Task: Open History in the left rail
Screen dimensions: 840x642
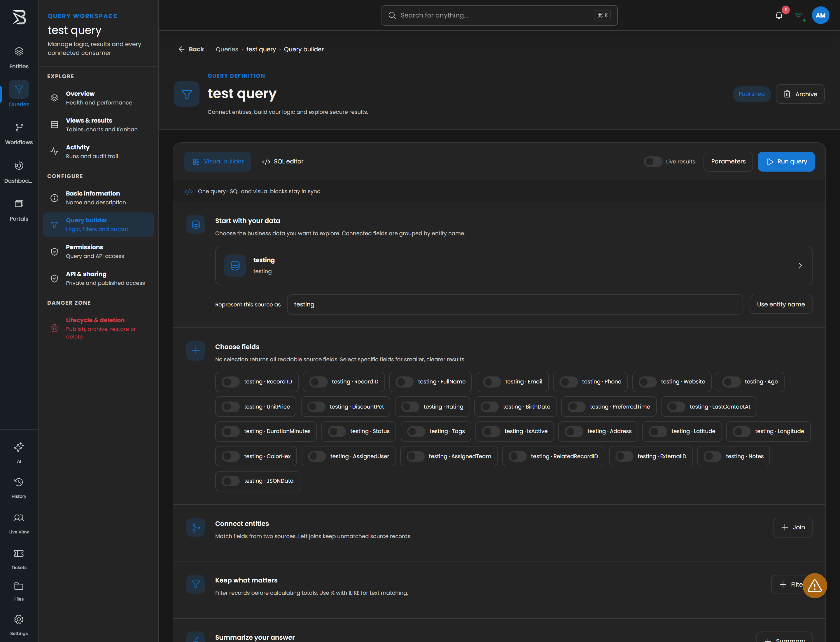Action: coord(19,488)
